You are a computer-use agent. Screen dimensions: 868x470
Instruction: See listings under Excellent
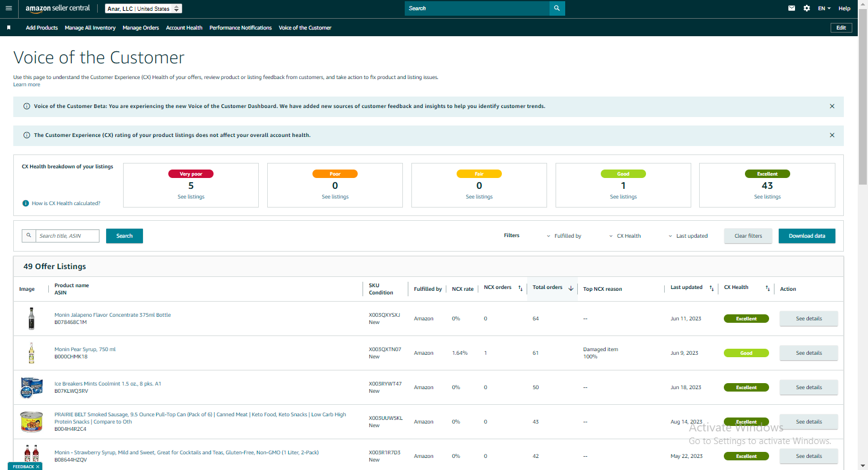(767, 197)
